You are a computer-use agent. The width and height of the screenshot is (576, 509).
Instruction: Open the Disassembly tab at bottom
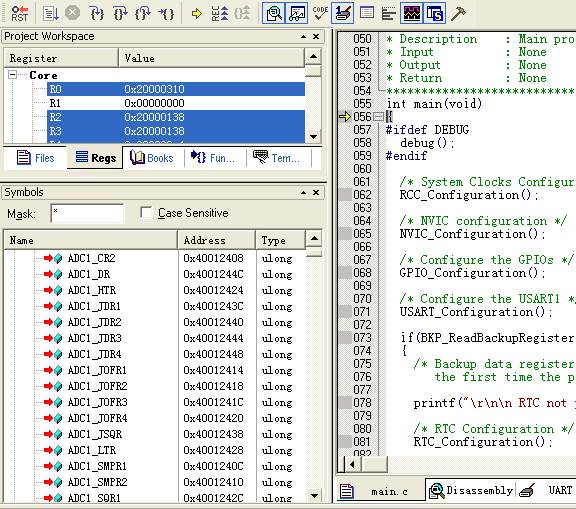pyautogui.click(x=471, y=490)
